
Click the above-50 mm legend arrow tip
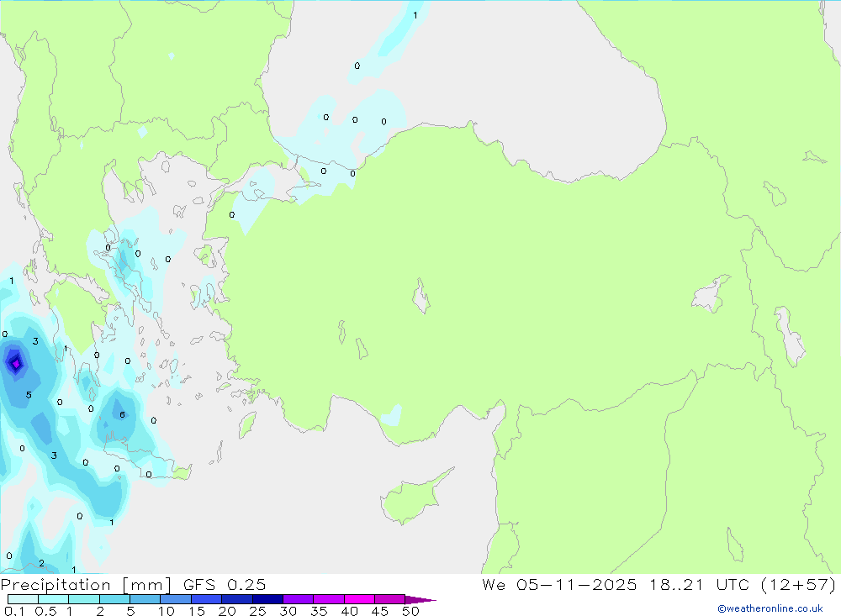tap(420, 600)
